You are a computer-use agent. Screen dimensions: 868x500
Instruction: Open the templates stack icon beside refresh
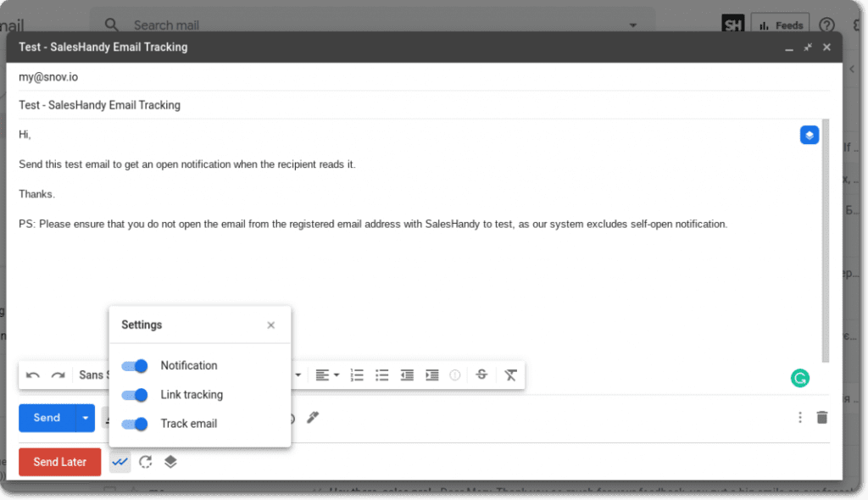(170, 462)
